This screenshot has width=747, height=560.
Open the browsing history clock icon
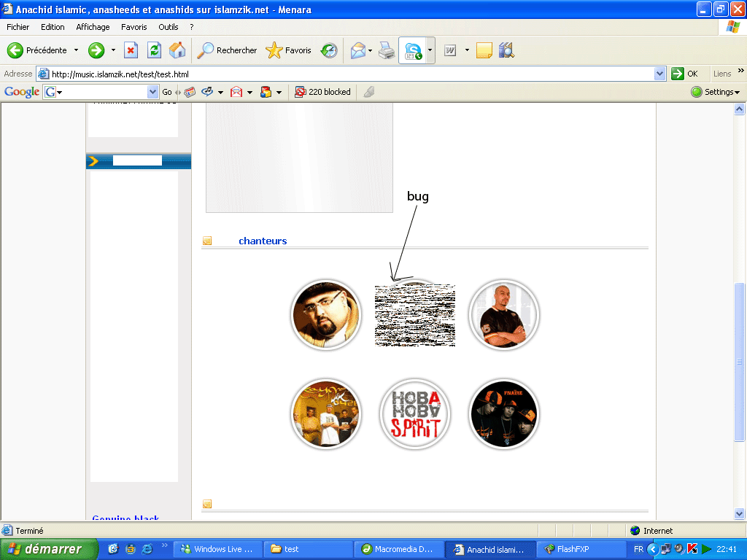(329, 50)
